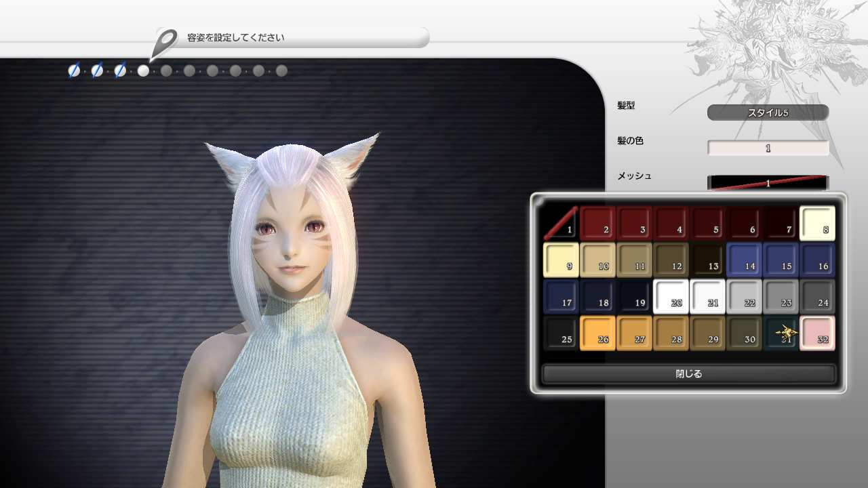The image size is (868, 488).
Task: Pick blue highlight swatch 14
Action: (x=744, y=260)
